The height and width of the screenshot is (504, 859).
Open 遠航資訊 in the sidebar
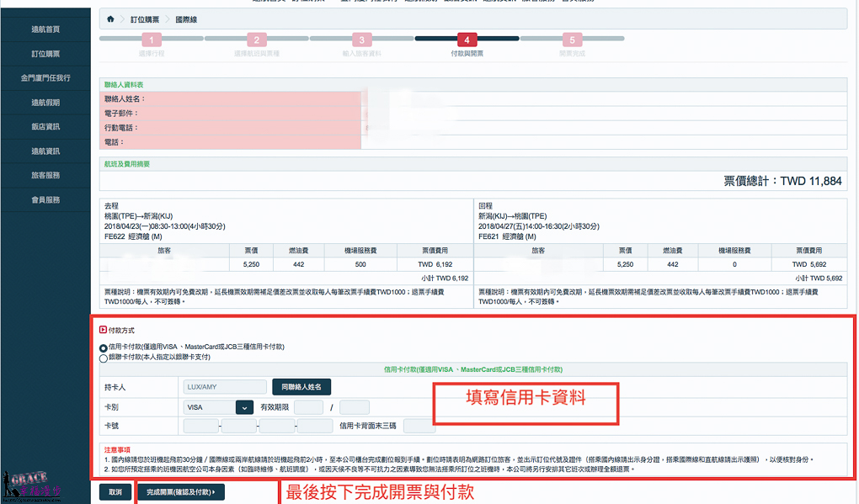[x=45, y=151]
